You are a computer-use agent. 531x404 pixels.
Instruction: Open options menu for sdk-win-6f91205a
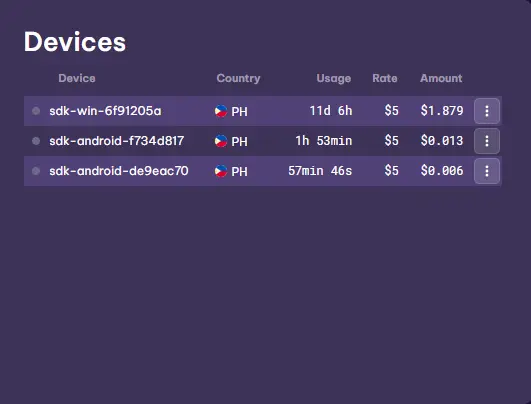tap(487, 111)
